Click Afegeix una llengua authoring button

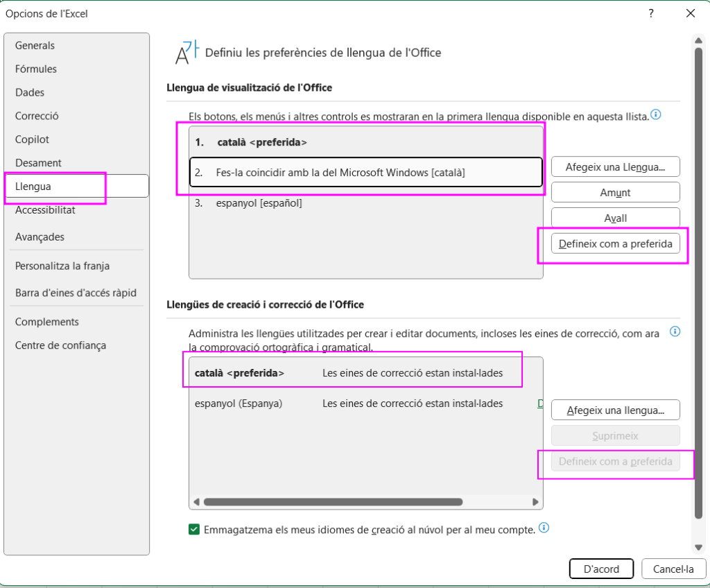(616, 410)
